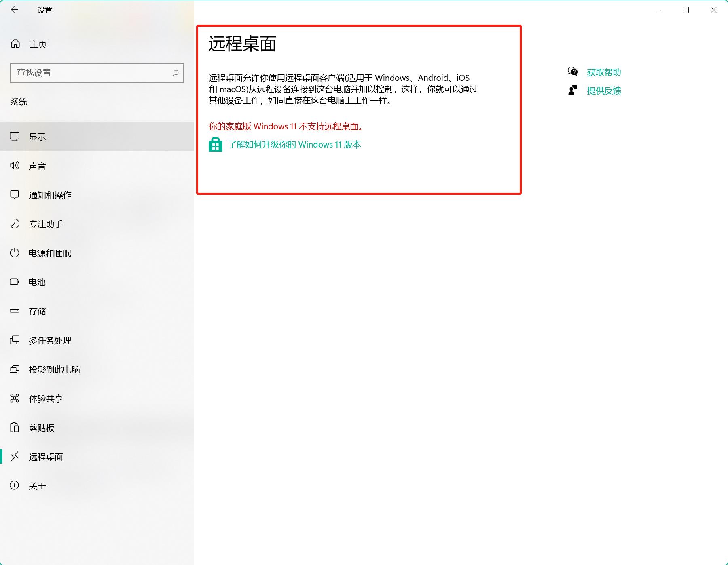The image size is (728, 565).
Task: Click the shared experiences icon beside 体验共享
Action: click(x=15, y=398)
